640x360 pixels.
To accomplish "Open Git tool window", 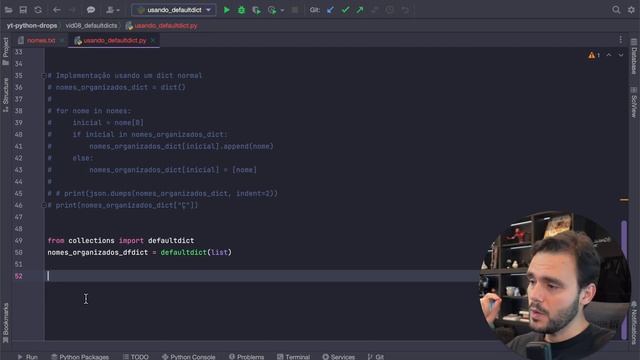I will [x=376, y=357].
